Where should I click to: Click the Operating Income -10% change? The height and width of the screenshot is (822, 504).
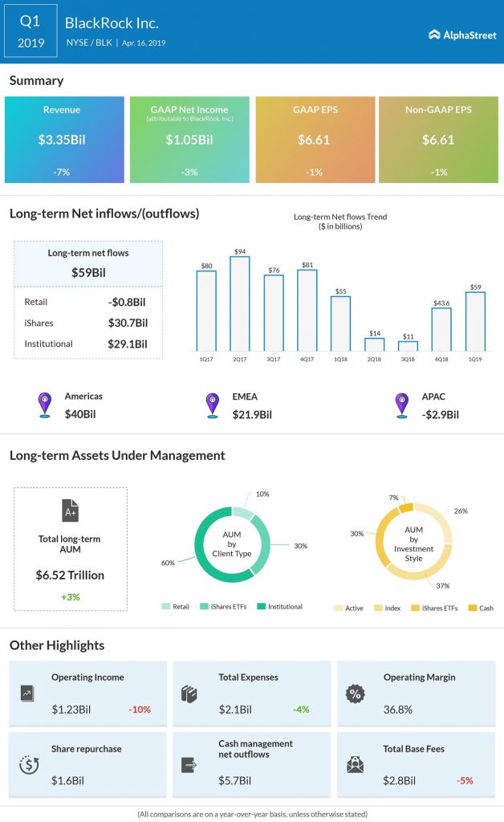pyautogui.click(x=140, y=710)
